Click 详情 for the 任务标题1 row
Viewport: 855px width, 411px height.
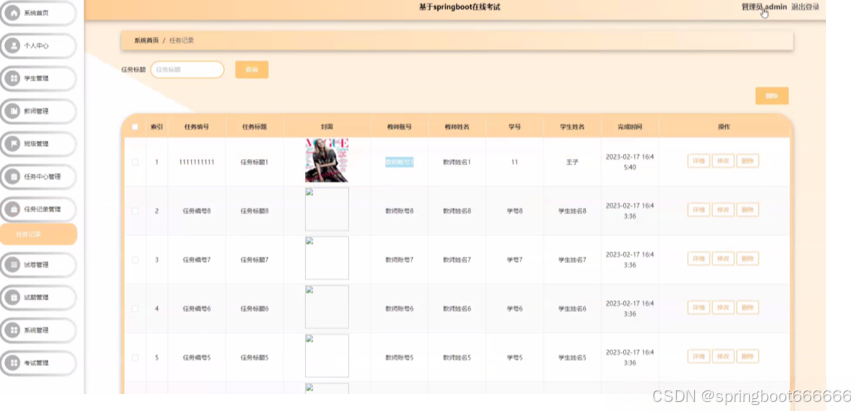[x=699, y=161]
